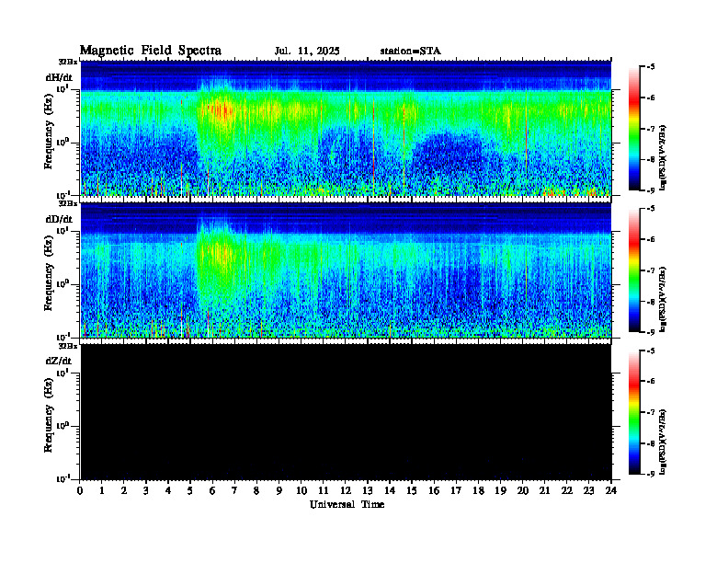Click the x-axis tick label "4"

click(168, 490)
